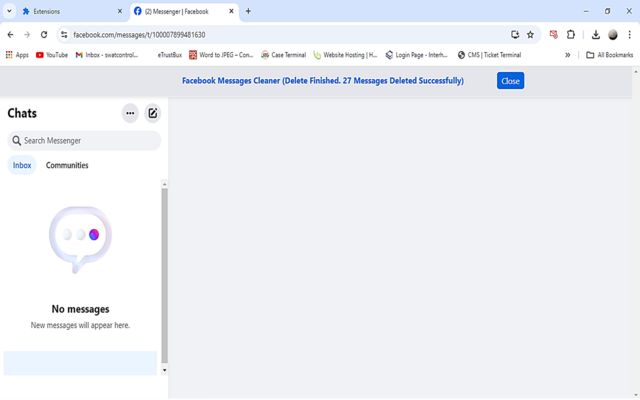This screenshot has height=400, width=640.
Task: Click the Chats heading
Action: 22,113
